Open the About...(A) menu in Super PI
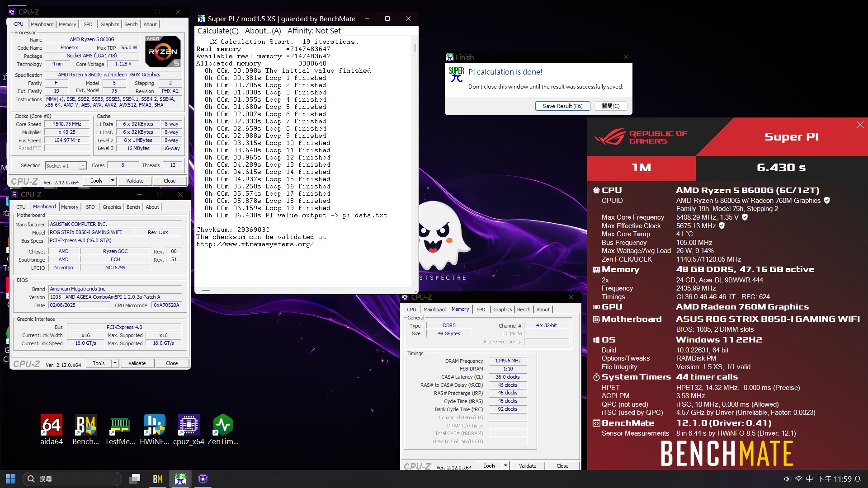 (263, 31)
